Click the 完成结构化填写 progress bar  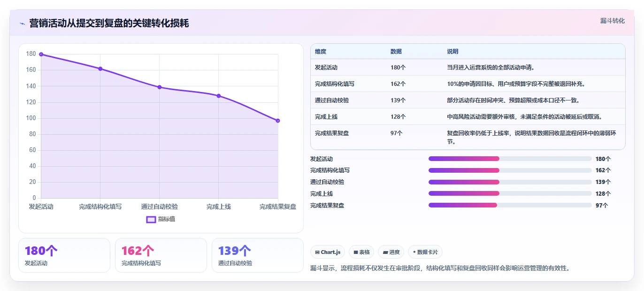[510, 170]
